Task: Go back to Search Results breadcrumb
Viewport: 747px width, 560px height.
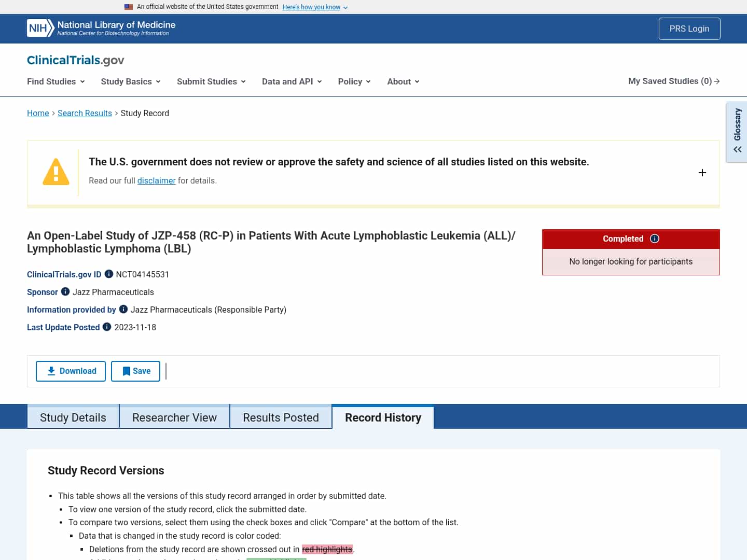Action: click(85, 113)
